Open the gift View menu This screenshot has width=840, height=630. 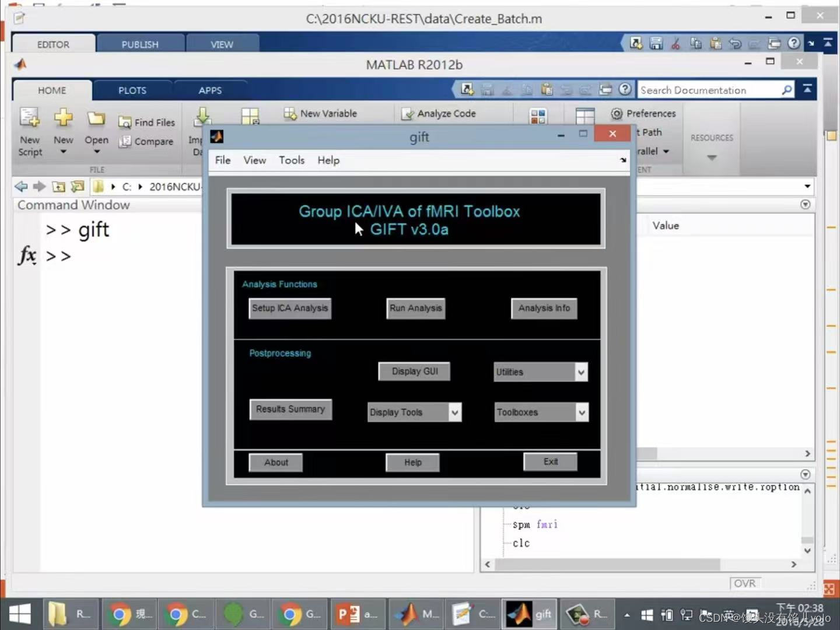[255, 160]
